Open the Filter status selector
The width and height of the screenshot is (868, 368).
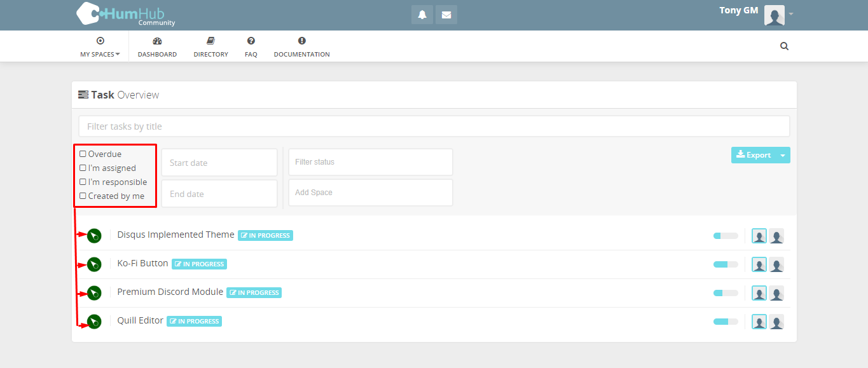pos(370,161)
